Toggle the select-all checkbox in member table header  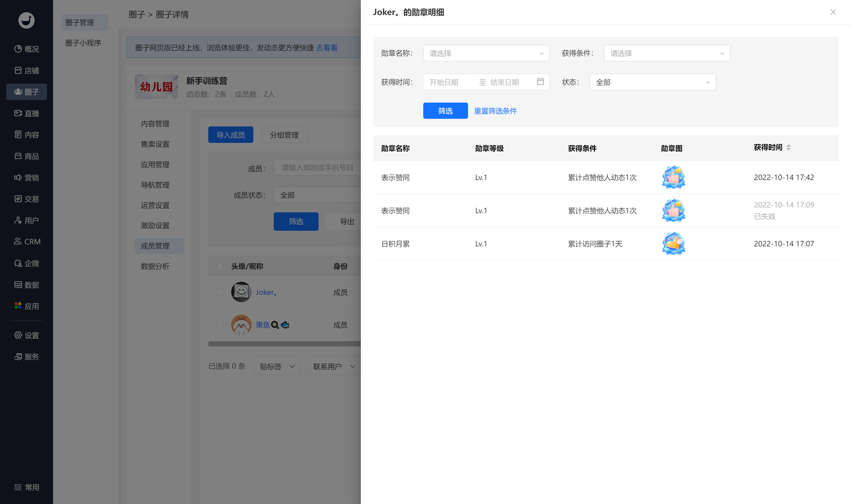[x=220, y=266]
